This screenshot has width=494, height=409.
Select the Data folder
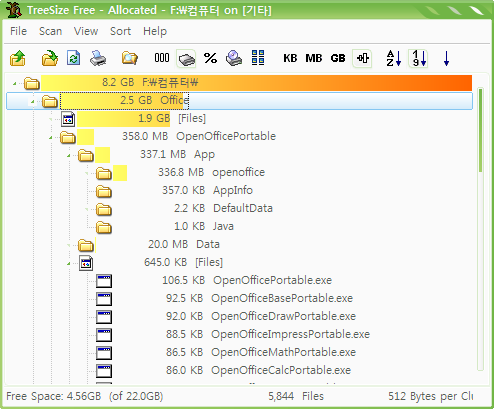tap(208, 244)
